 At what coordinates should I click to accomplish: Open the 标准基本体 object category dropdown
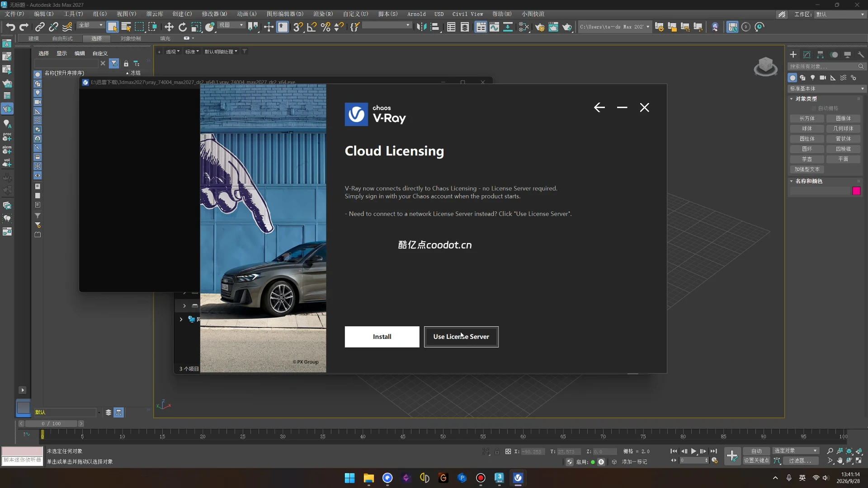(826, 89)
